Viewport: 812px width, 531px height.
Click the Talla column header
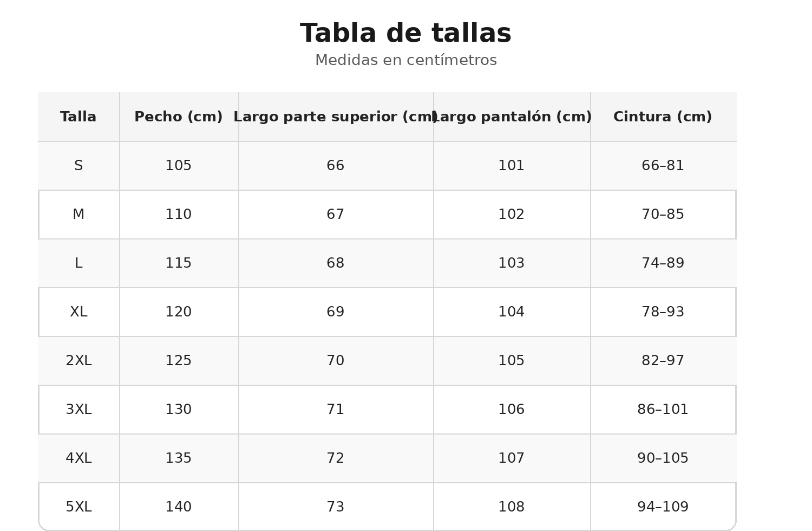(x=78, y=117)
